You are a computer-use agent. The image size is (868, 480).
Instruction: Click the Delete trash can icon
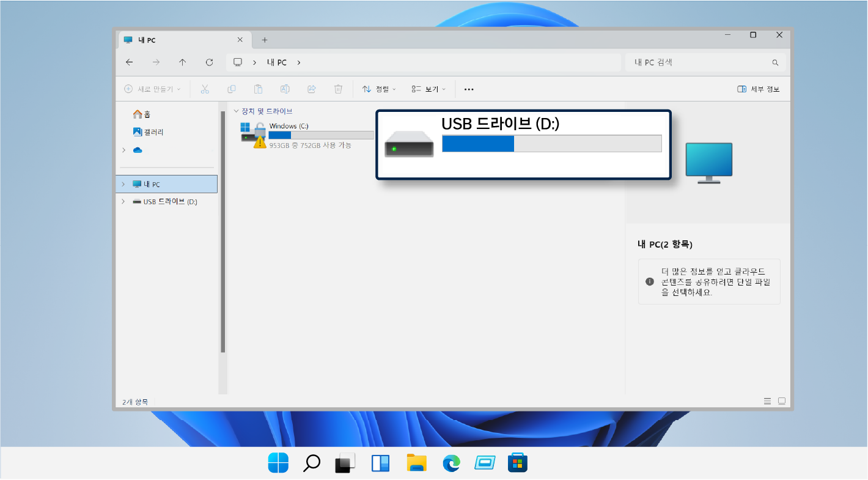(338, 89)
